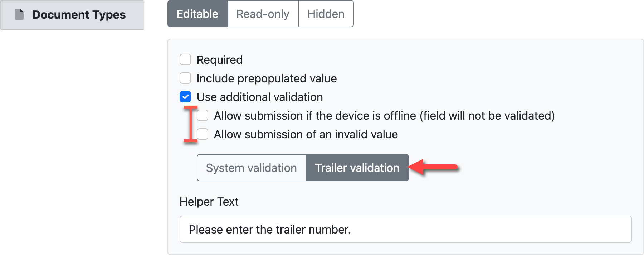This screenshot has height=255, width=644.
Task: Click the segmented control containing validation modes
Action: 302,168
